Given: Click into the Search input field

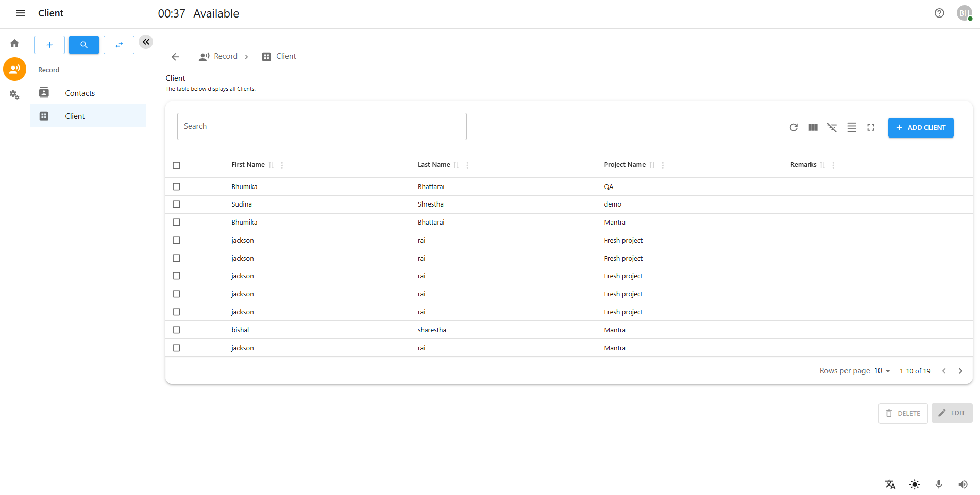Looking at the screenshot, I should coord(322,127).
